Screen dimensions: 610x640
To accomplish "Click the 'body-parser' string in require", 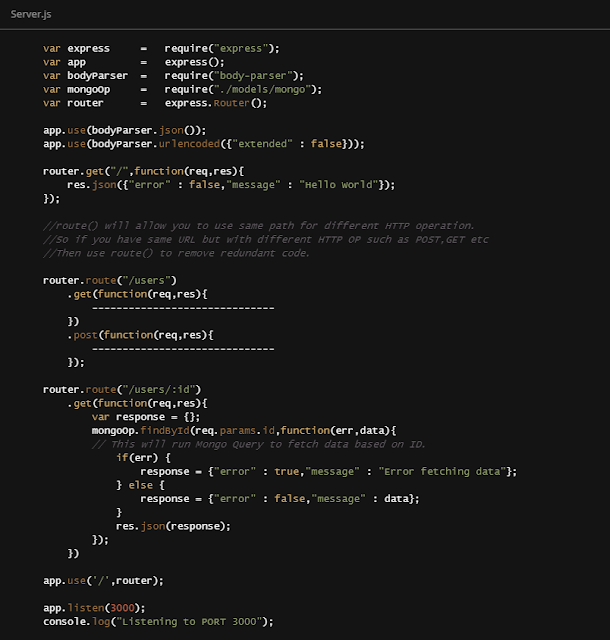I will click(253, 76).
